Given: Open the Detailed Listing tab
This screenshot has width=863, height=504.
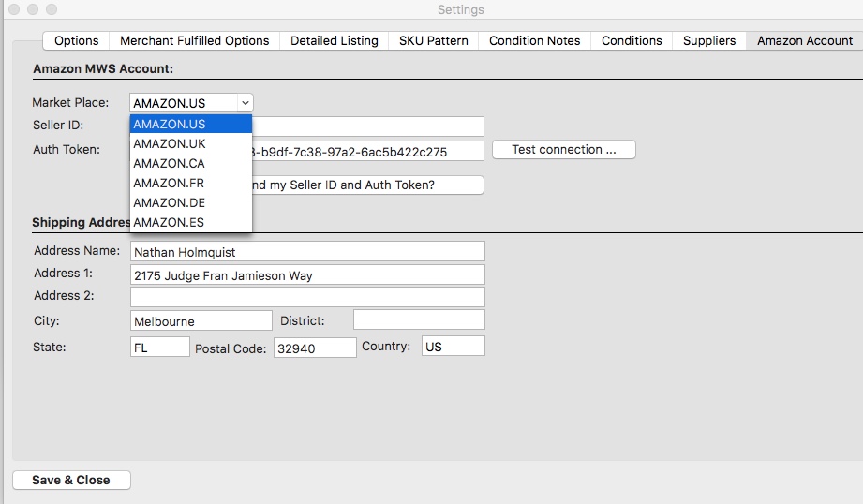Looking at the screenshot, I should [335, 40].
